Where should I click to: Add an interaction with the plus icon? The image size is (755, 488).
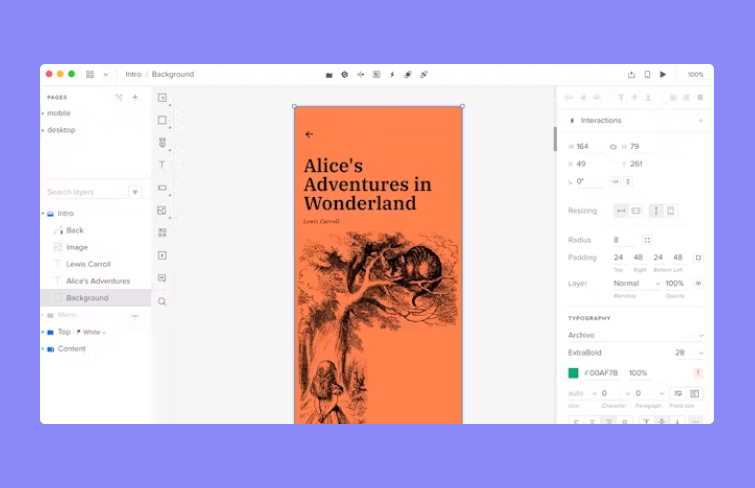coord(701,120)
